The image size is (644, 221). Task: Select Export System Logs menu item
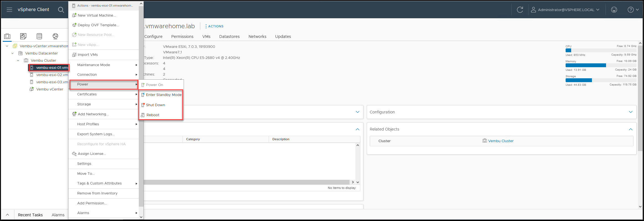[104, 134]
